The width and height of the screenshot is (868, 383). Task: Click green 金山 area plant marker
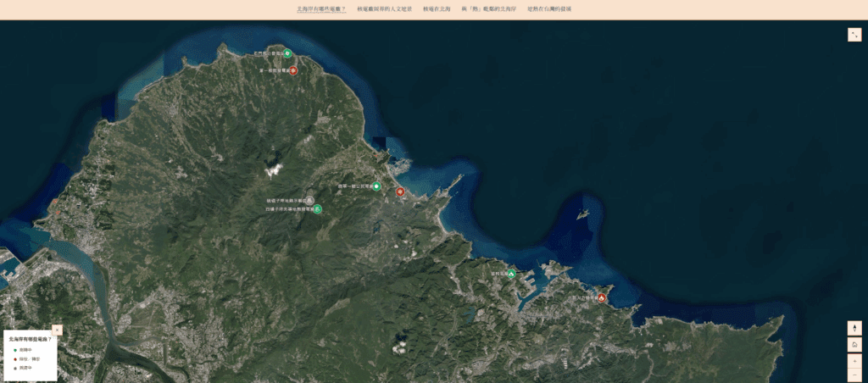pyautogui.click(x=376, y=186)
